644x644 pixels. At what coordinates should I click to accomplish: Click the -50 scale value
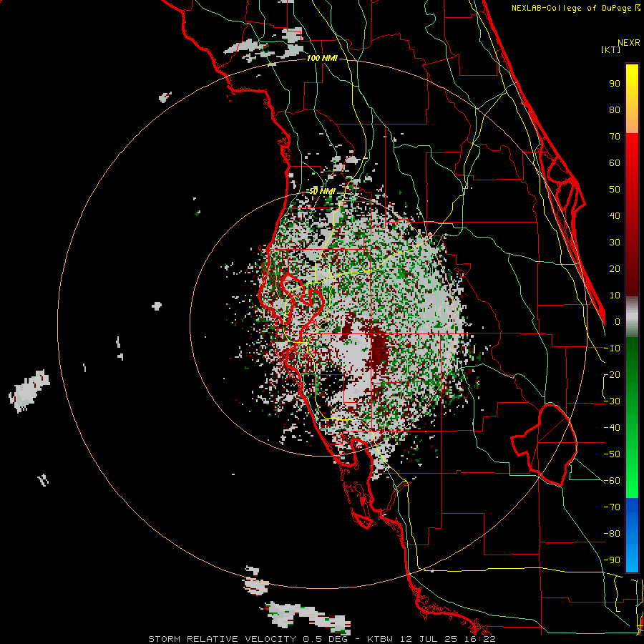click(x=612, y=454)
